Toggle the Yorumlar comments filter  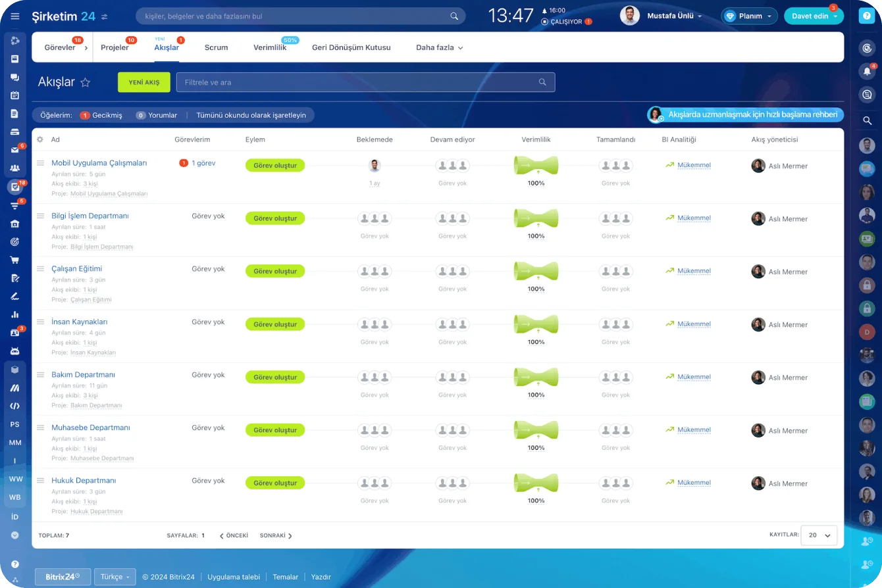tap(157, 115)
